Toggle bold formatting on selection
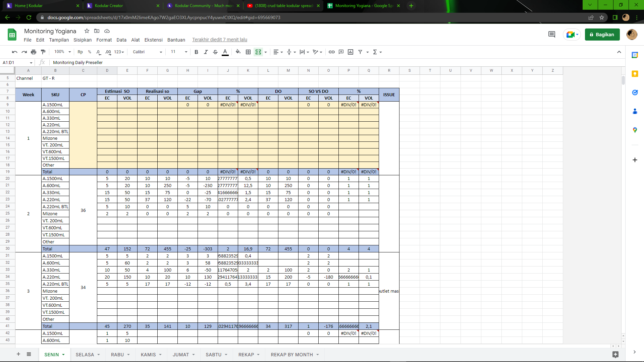 (196, 52)
